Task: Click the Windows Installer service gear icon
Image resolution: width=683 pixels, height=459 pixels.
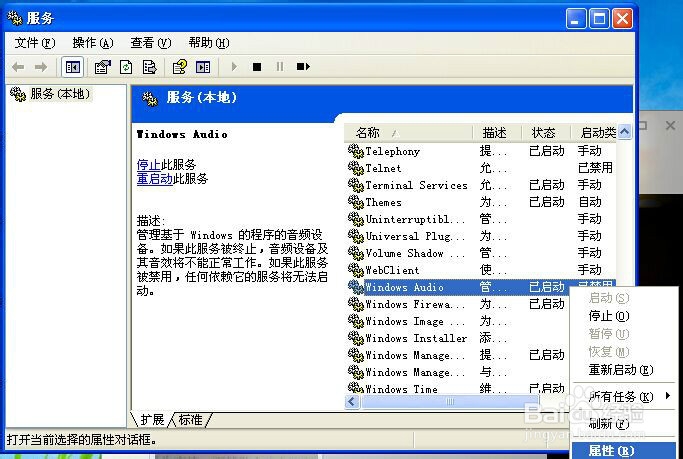Action: (x=356, y=338)
